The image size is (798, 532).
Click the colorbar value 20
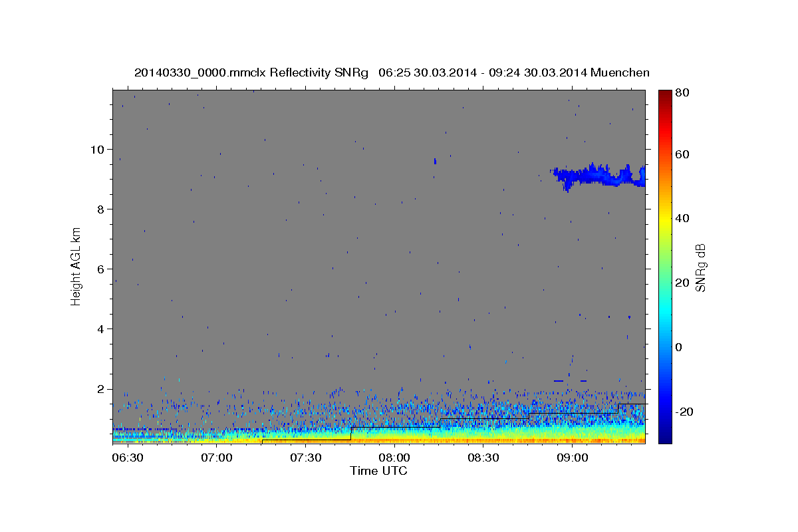682,283
